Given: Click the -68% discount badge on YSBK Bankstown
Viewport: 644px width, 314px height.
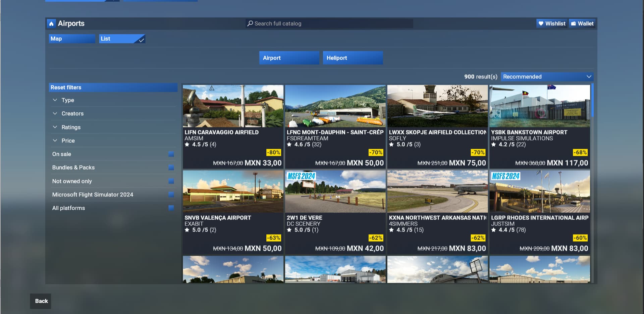Looking at the screenshot, I should pos(580,153).
